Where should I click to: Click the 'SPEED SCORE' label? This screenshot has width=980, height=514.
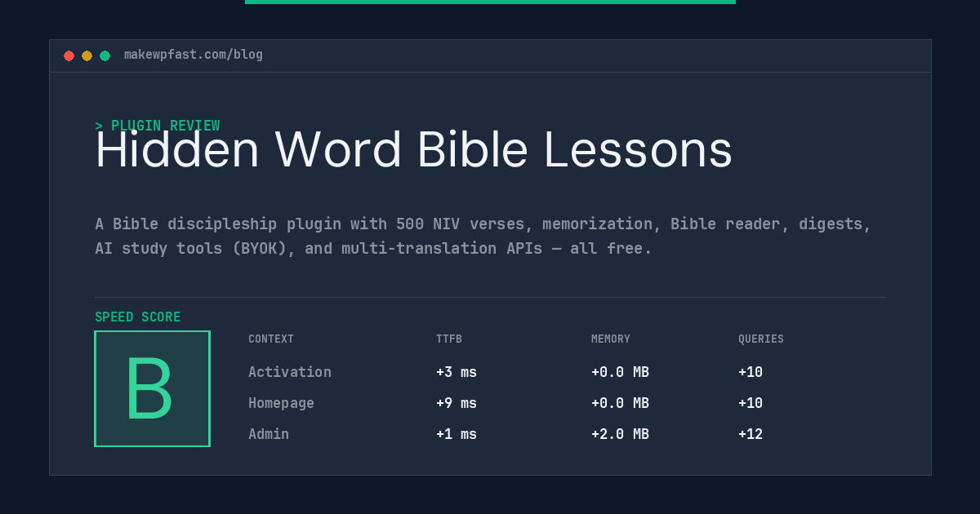[138, 317]
